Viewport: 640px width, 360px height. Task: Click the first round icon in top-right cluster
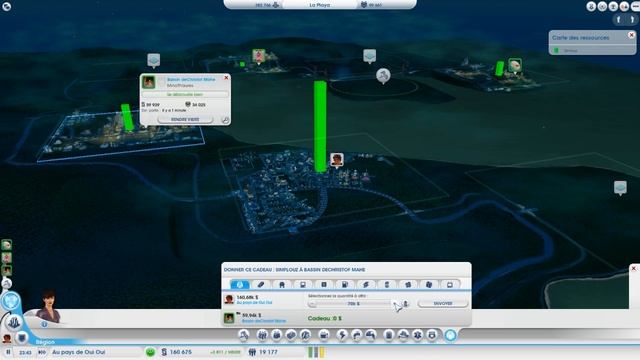(591, 6)
